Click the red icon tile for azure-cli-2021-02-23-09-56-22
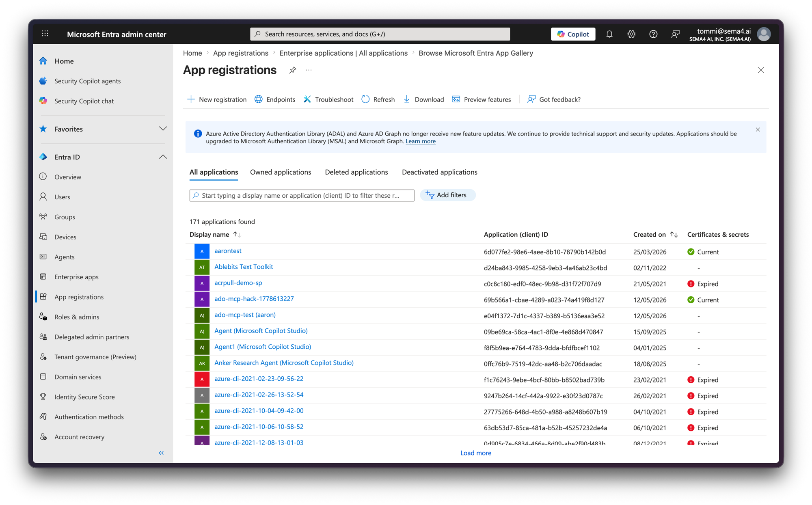This screenshot has width=812, height=505. pos(202,379)
